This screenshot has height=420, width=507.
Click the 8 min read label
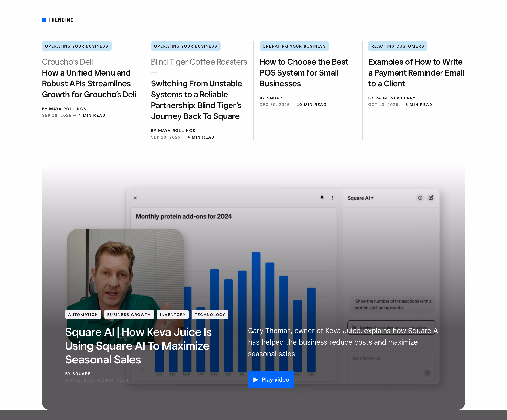click(x=419, y=105)
